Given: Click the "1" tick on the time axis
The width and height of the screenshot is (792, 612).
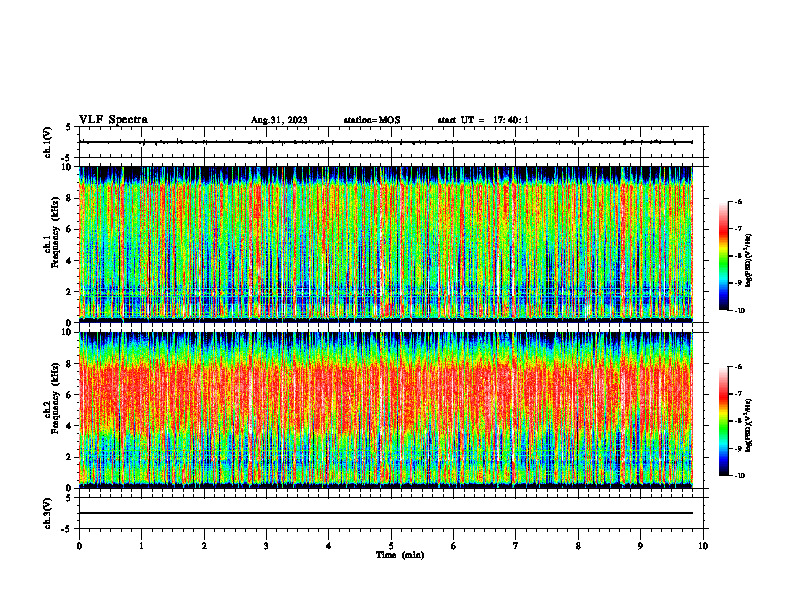Looking at the screenshot, I should click(141, 546).
